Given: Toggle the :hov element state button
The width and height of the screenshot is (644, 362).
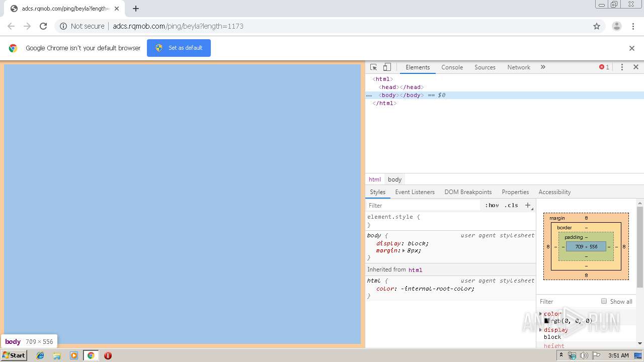Looking at the screenshot, I should pyautogui.click(x=492, y=205).
